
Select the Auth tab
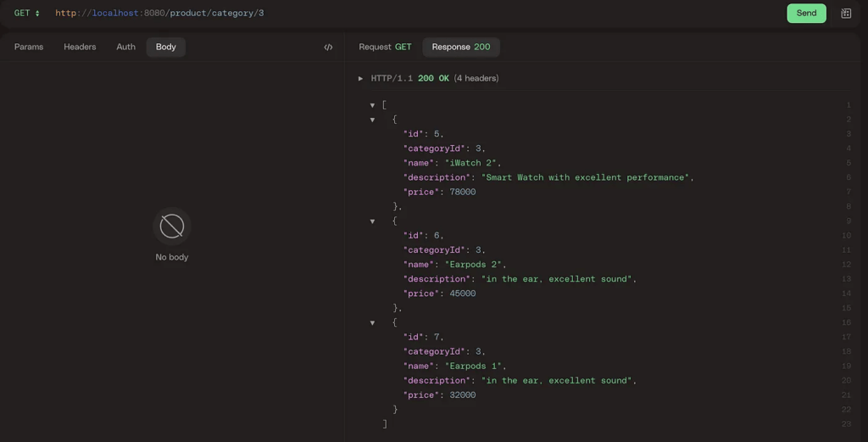pyautogui.click(x=125, y=48)
